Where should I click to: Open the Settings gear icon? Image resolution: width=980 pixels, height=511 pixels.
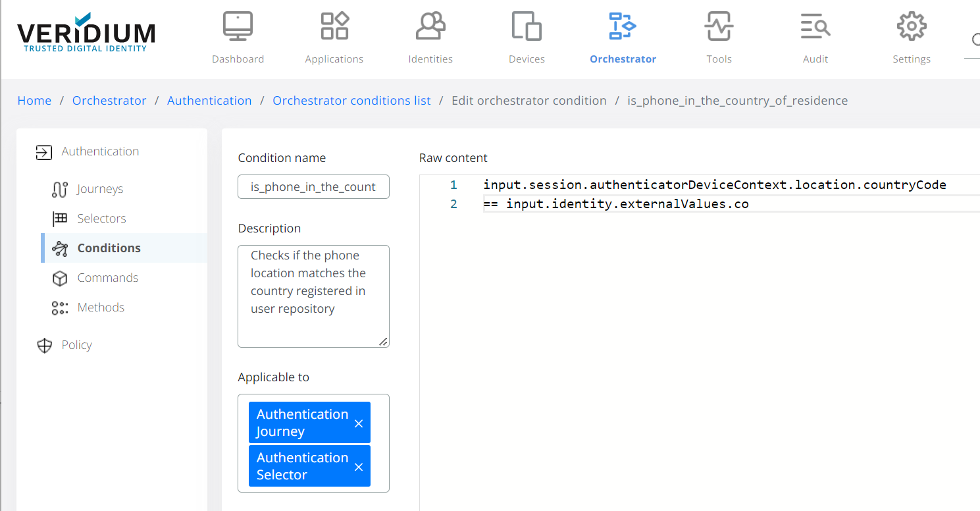point(912,27)
